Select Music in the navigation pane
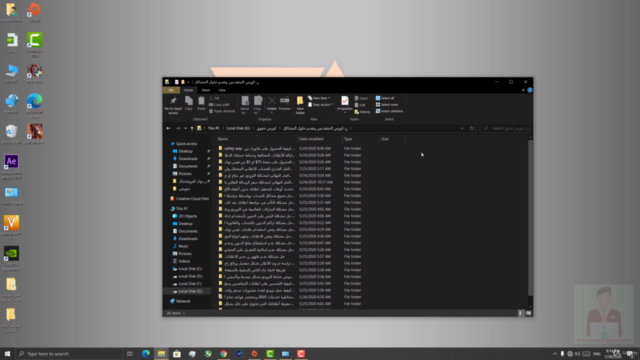Screen dimensions: 640x360 (183, 246)
